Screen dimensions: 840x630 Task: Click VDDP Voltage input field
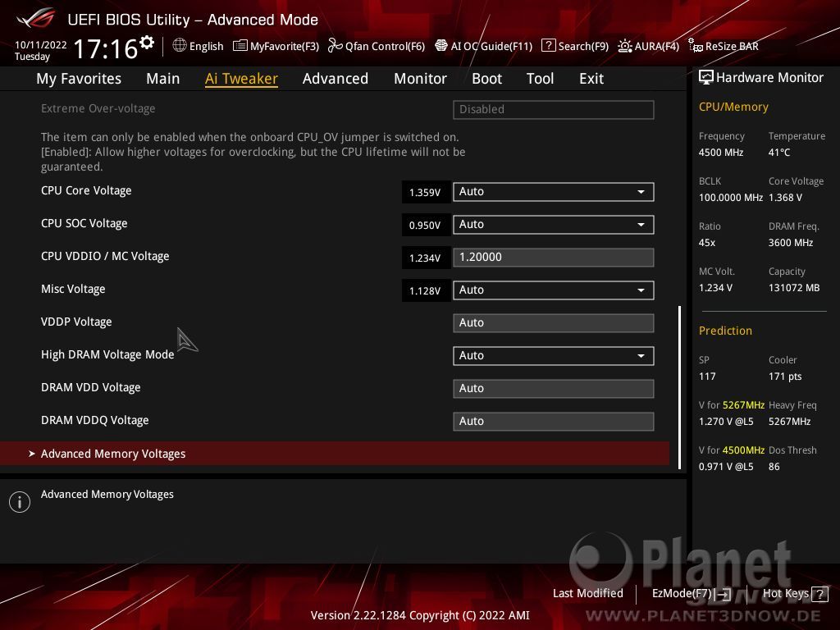point(554,323)
